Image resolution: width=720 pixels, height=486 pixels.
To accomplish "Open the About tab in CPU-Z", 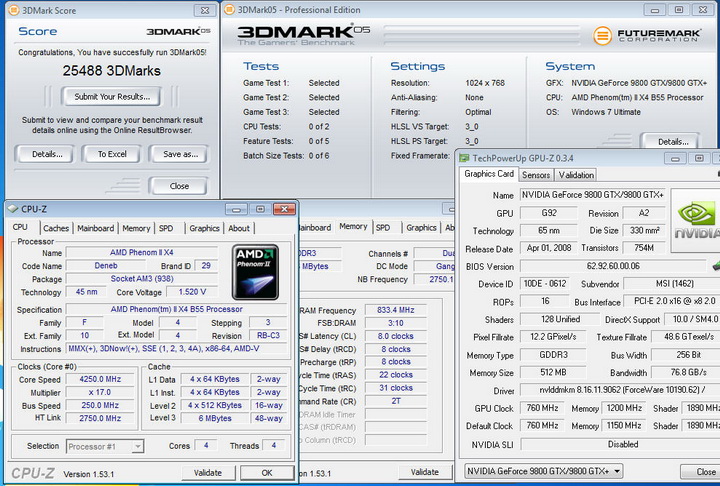I will pyautogui.click(x=239, y=228).
